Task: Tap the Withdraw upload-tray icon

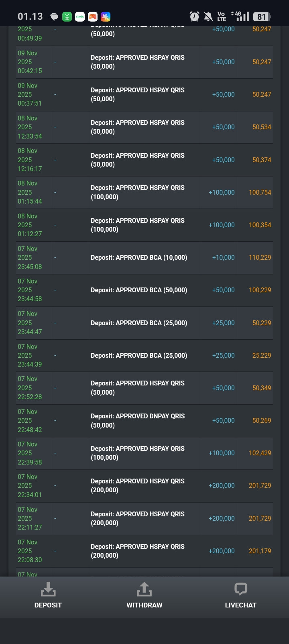Action: (x=144, y=589)
